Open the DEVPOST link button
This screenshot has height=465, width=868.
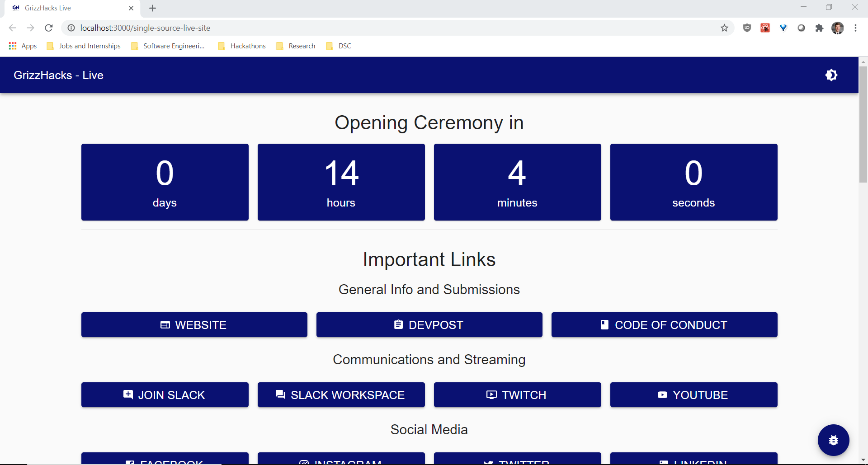429,325
